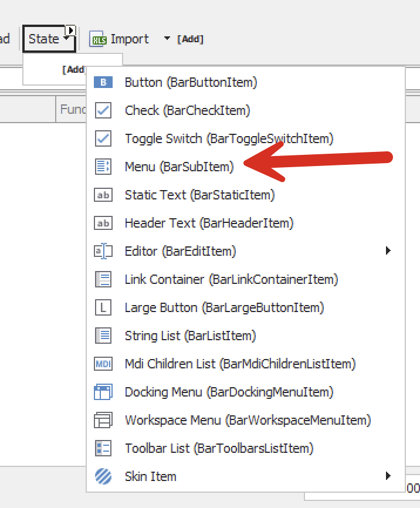
Task: Click the Menu (BarSubItem) icon
Action: (103, 167)
